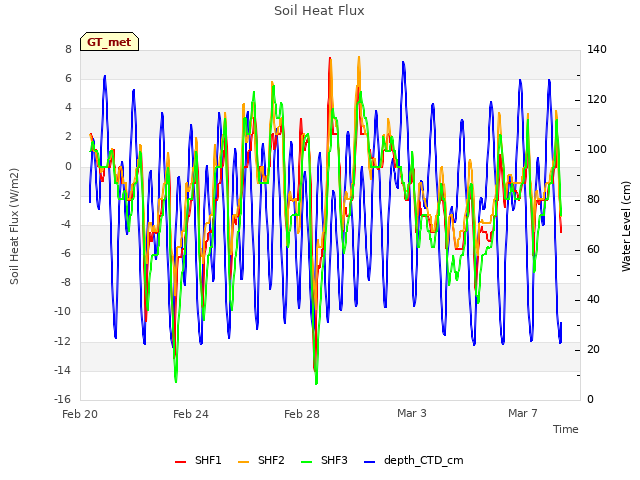Click the 0 tick on left axis
Viewport: 640px width, 480px height.
(68, 166)
